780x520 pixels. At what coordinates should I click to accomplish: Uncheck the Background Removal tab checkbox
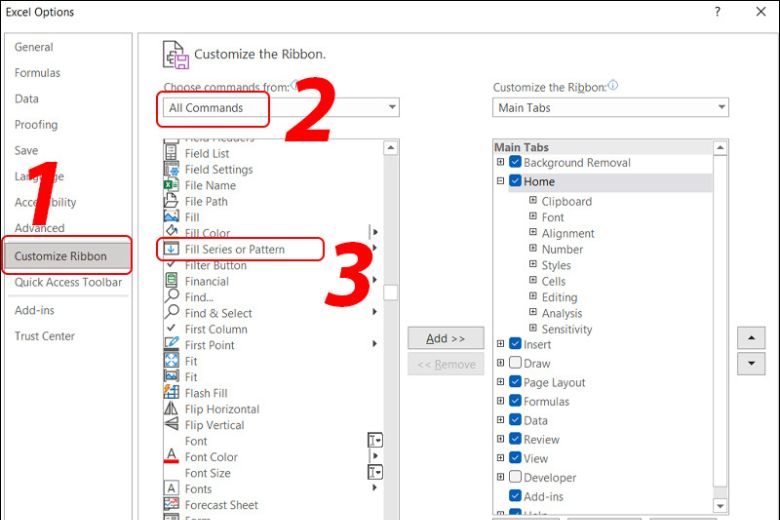(x=515, y=162)
